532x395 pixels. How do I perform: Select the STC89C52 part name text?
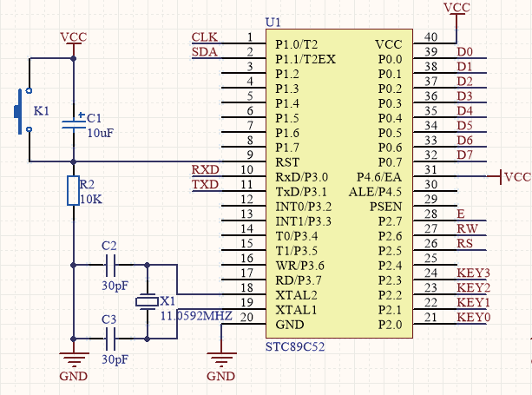295,346
